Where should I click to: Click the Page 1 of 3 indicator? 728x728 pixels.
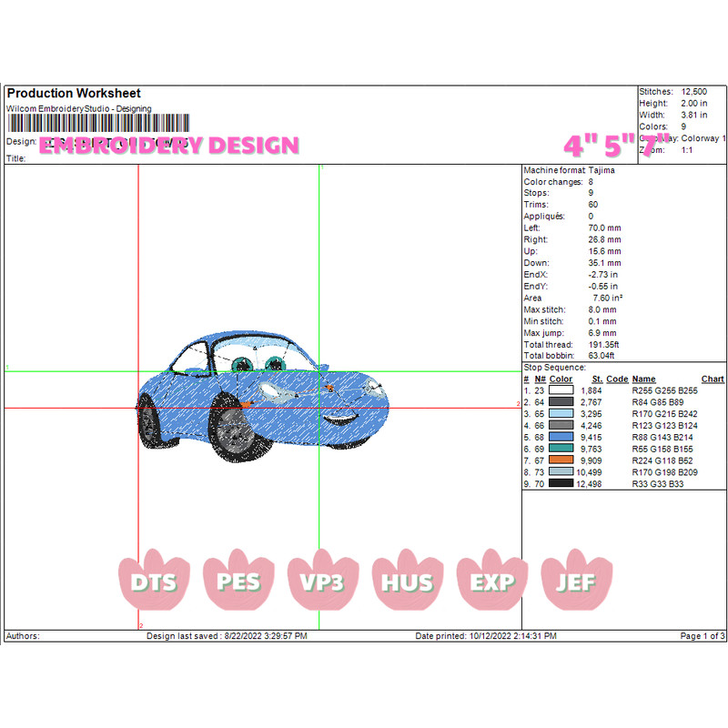tap(703, 636)
